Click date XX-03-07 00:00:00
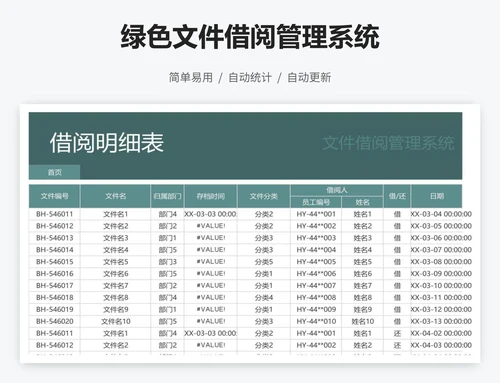This screenshot has width=500, height=383. click(x=441, y=250)
